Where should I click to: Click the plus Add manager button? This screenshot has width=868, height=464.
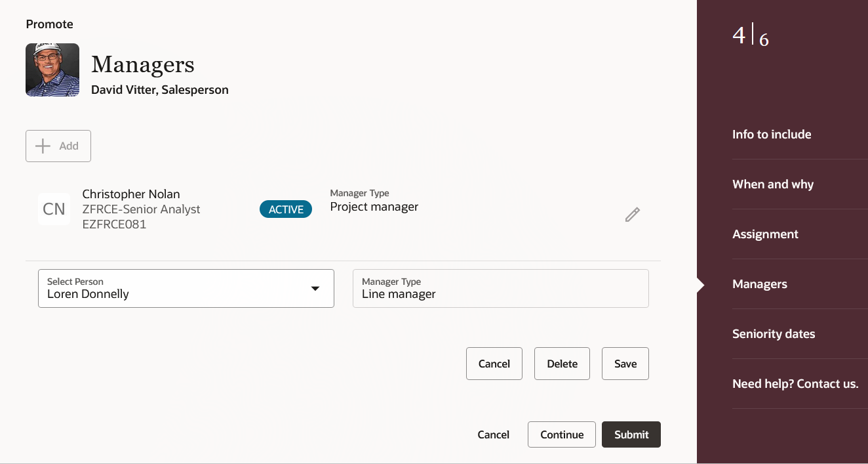coord(58,146)
